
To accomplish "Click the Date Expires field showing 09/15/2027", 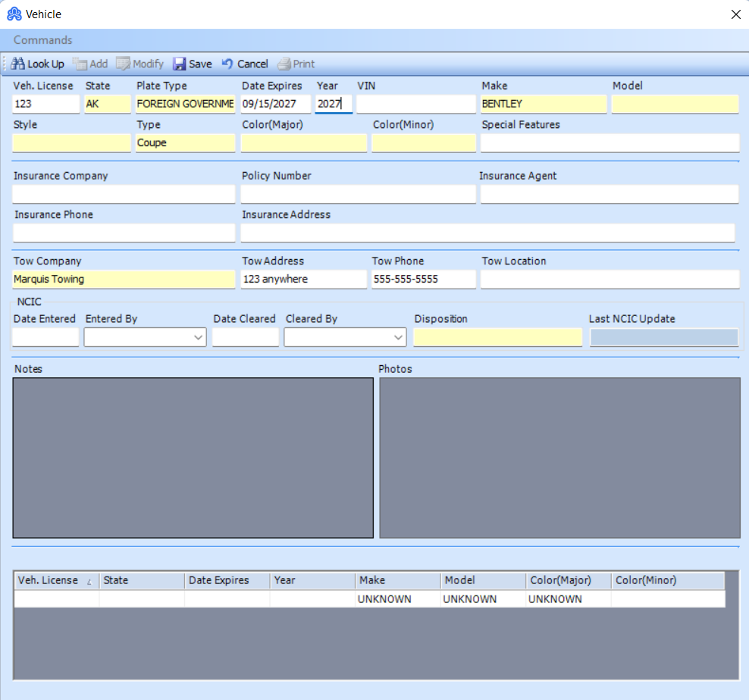I will (275, 104).
